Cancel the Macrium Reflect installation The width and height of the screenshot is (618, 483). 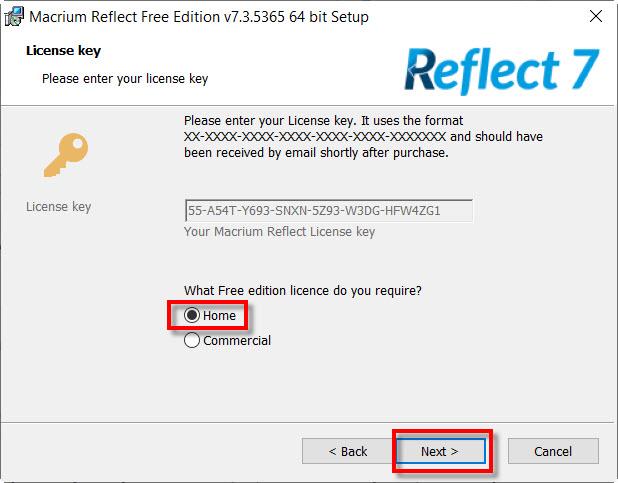pyautogui.click(x=552, y=451)
